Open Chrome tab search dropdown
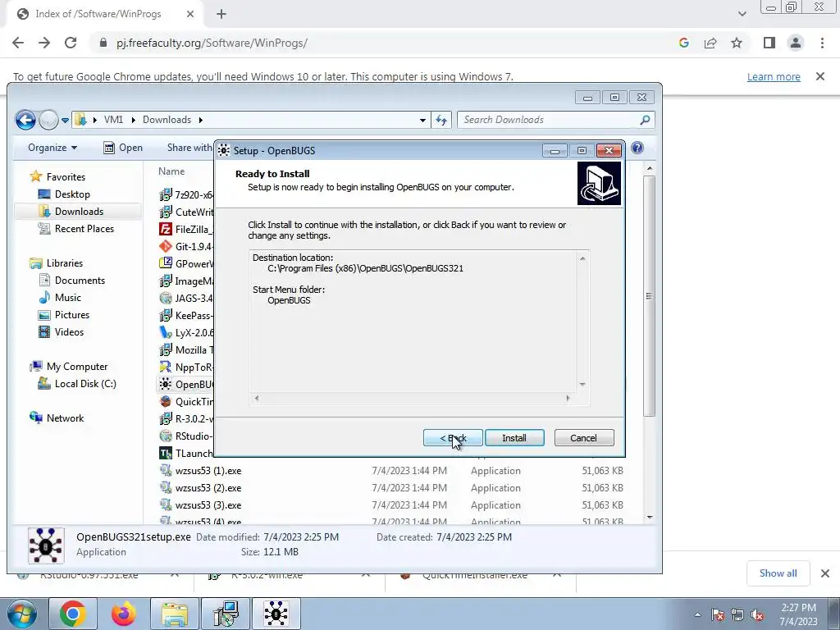Image resolution: width=840 pixels, height=630 pixels. tap(742, 14)
